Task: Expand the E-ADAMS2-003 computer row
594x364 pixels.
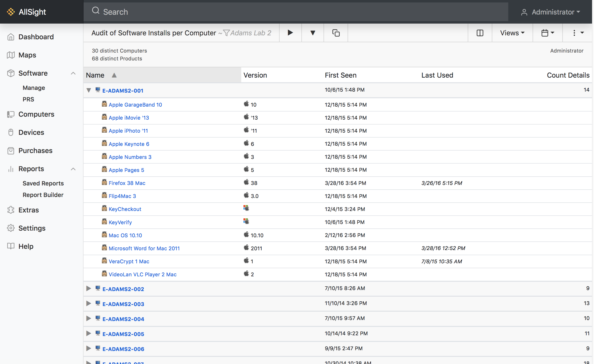Action: pos(88,304)
